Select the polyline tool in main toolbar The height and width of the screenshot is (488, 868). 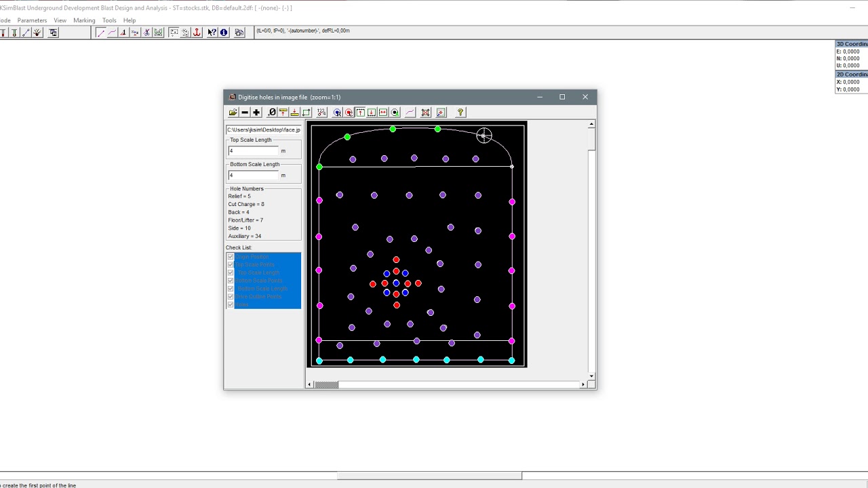113,33
